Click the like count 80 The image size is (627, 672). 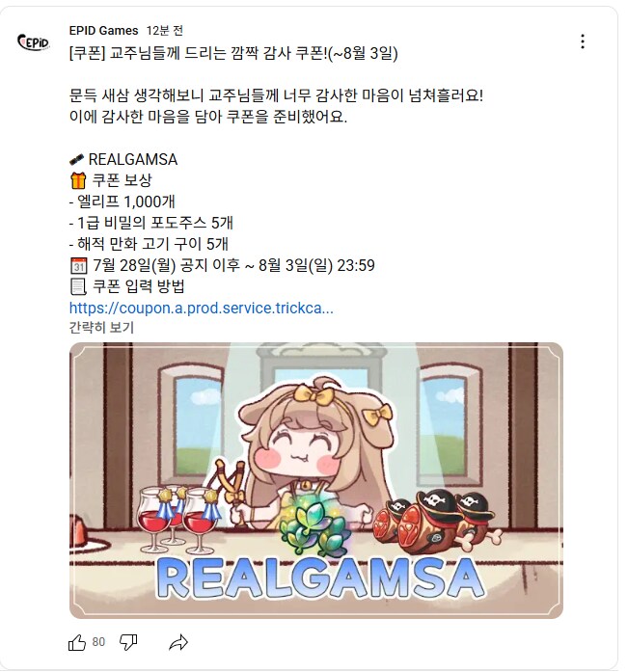(98, 641)
